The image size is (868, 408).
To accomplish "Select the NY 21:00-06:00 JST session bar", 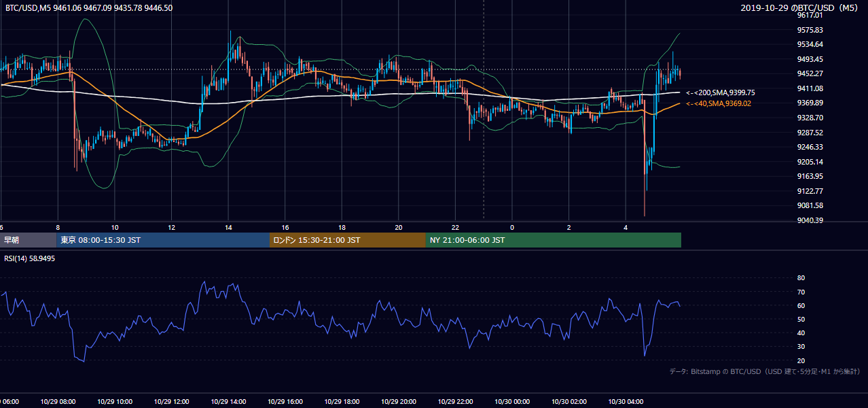I will click(554, 240).
